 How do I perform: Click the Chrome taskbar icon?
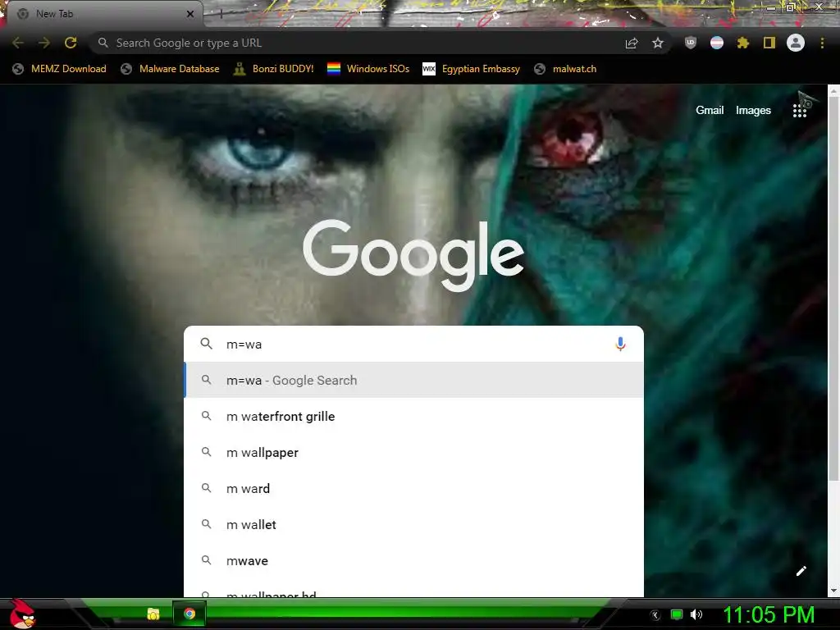click(x=189, y=614)
